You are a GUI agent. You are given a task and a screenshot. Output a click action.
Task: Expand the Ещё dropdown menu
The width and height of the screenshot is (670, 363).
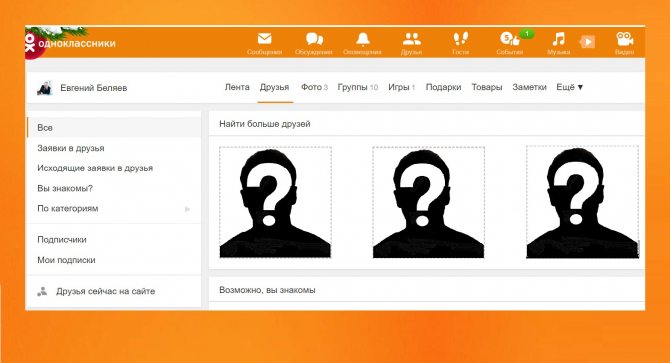569,87
